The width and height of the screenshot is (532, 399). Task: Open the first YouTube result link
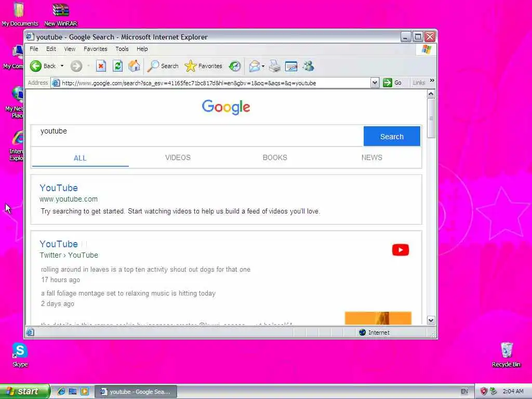(x=59, y=188)
